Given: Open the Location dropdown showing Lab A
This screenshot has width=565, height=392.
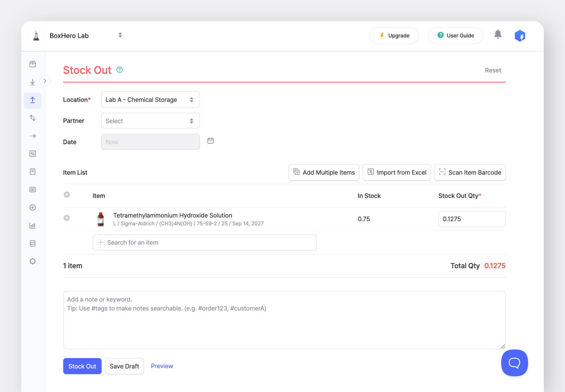Looking at the screenshot, I should coord(150,99).
